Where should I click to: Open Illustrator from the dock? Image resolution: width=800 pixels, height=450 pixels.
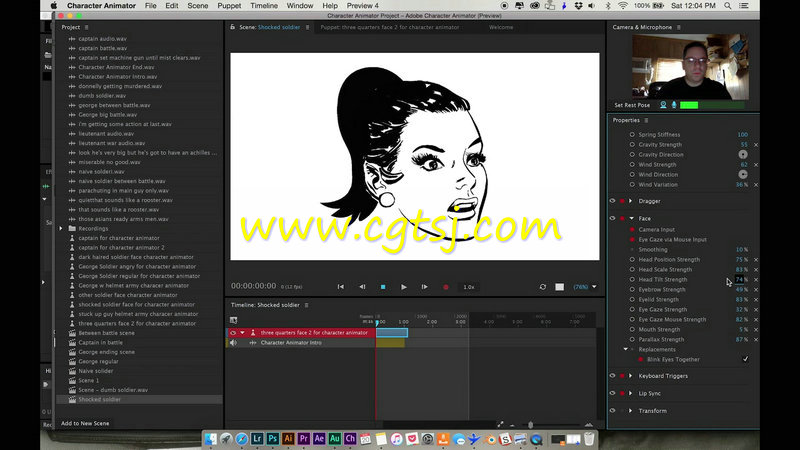(x=288, y=438)
